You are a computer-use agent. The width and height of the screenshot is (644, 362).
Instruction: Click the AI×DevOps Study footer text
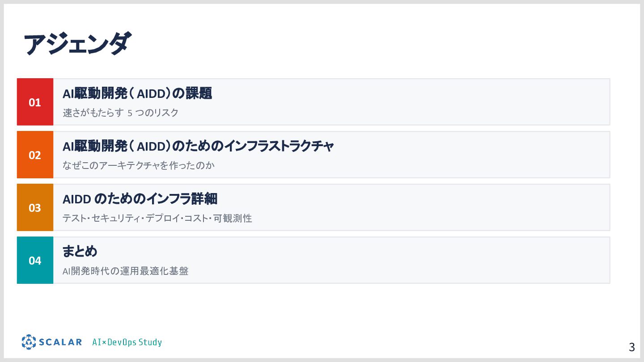[127, 342]
